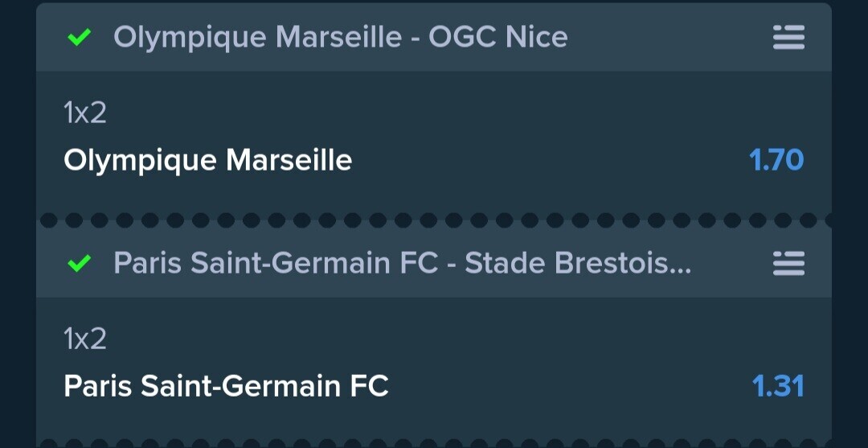
Task: Select gray 'Paris Saint-Germain FC' in second match header
Action: click(x=276, y=264)
